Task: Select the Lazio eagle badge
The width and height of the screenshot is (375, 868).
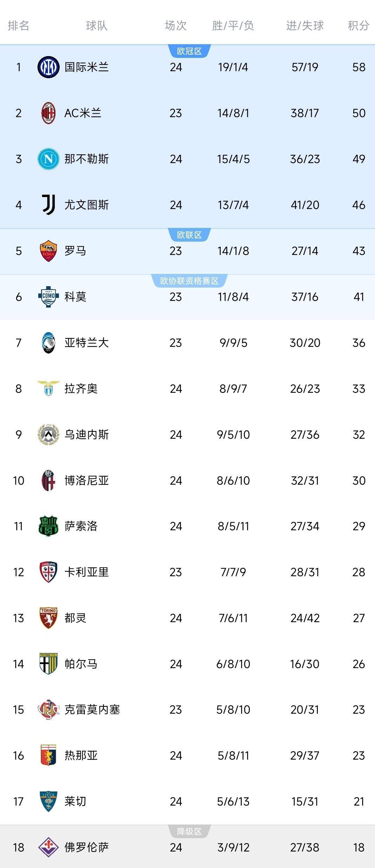Action: 49,389
